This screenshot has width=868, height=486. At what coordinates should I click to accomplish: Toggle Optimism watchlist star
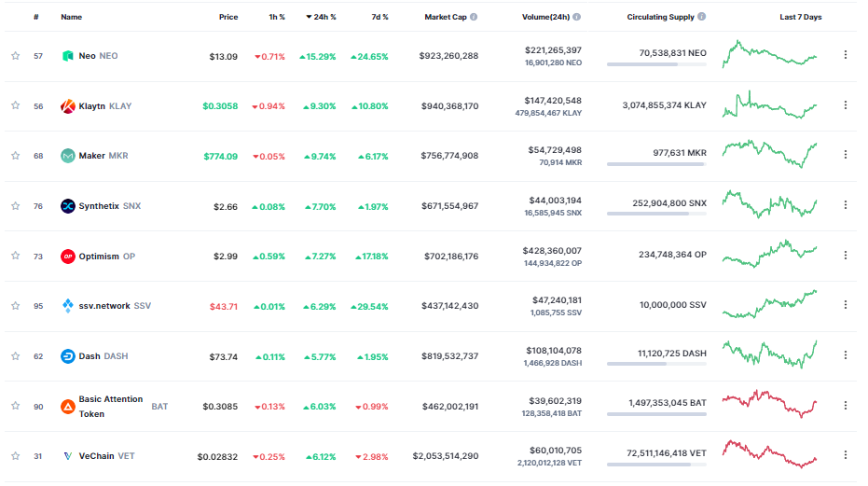pos(16,256)
